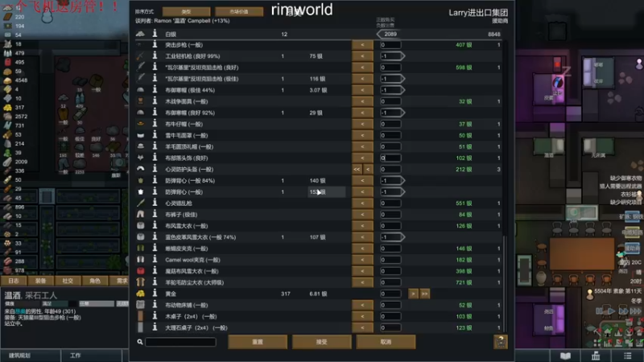Toggle the trade gift mode icon
This screenshot has height=362, width=644.
(x=500, y=342)
